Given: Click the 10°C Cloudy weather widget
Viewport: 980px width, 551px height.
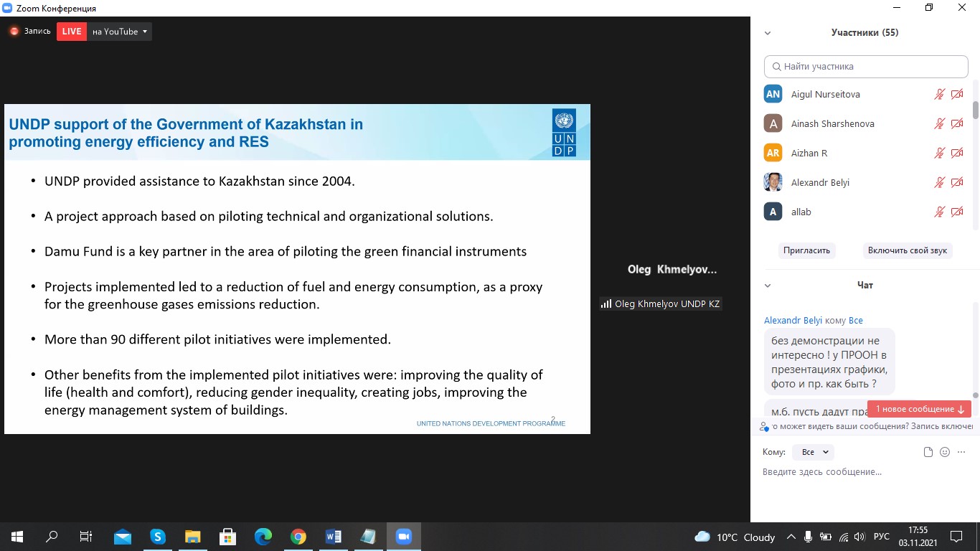Looking at the screenshot, I should [x=735, y=537].
